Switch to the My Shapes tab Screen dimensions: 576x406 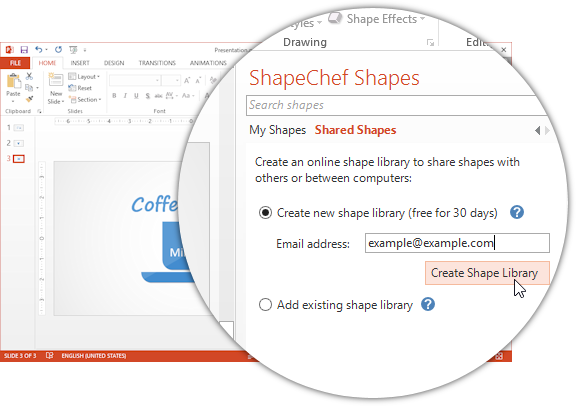(277, 130)
